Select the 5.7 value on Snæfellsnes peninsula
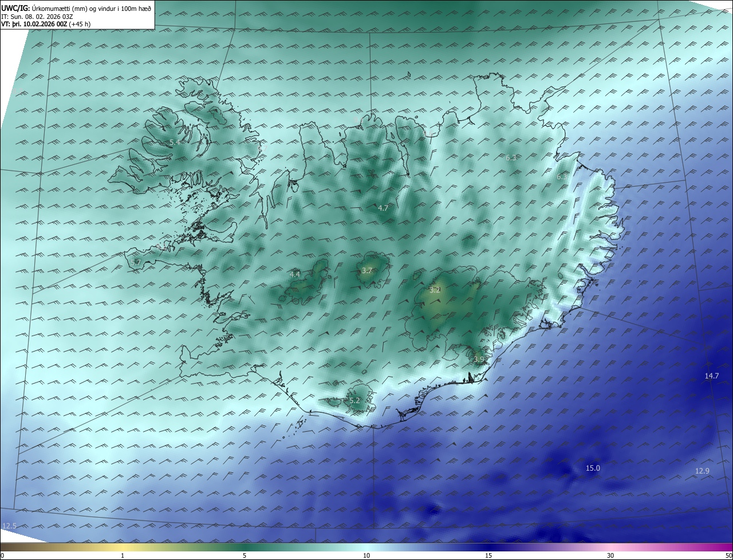Image resolution: width=733 pixels, height=560 pixels. click(136, 262)
